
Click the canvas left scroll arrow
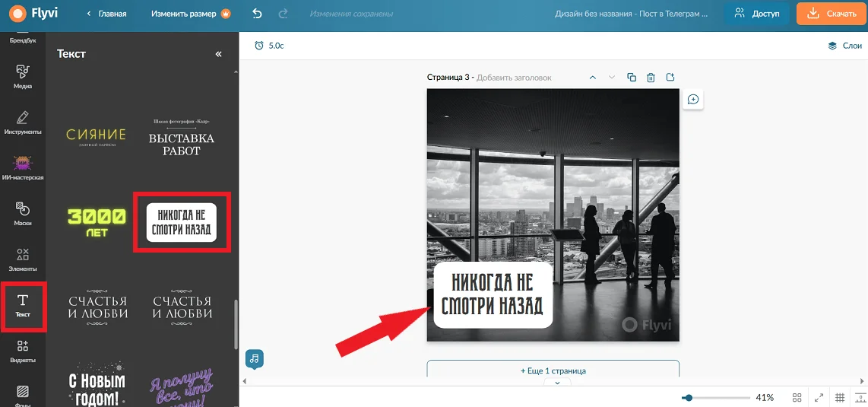243,382
